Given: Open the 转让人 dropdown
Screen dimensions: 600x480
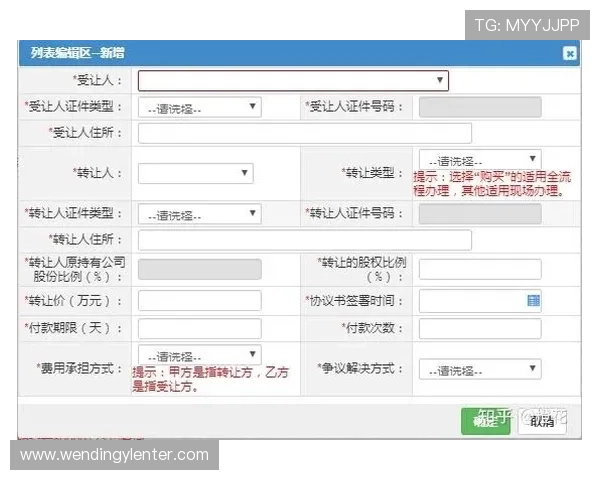Looking at the screenshot, I should [x=196, y=173].
